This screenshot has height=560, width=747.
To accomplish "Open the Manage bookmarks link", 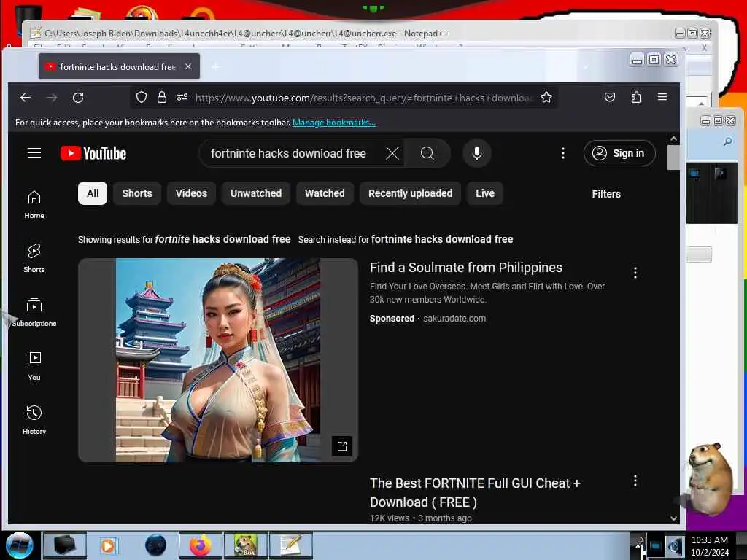I will click(x=334, y=122).
